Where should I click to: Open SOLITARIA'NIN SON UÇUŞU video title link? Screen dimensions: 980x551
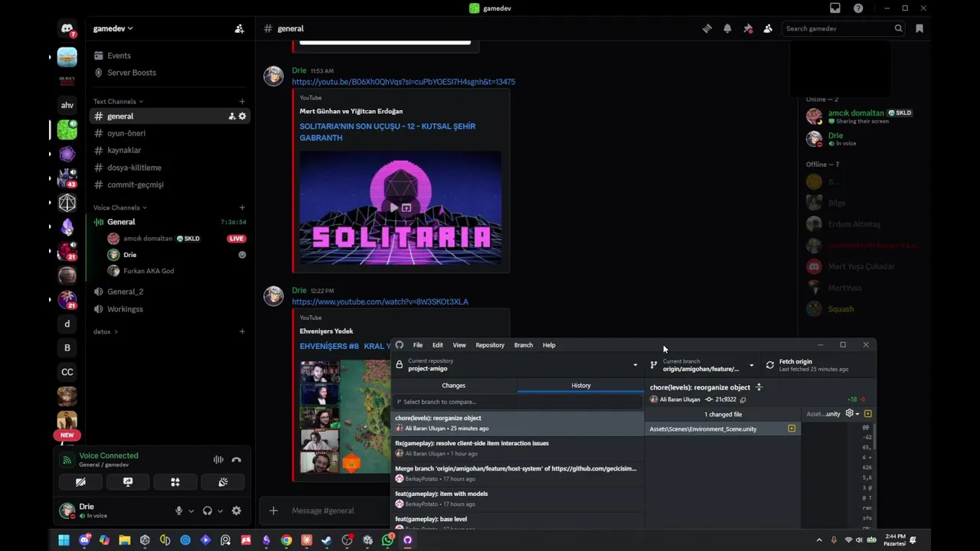coord(387,132)
